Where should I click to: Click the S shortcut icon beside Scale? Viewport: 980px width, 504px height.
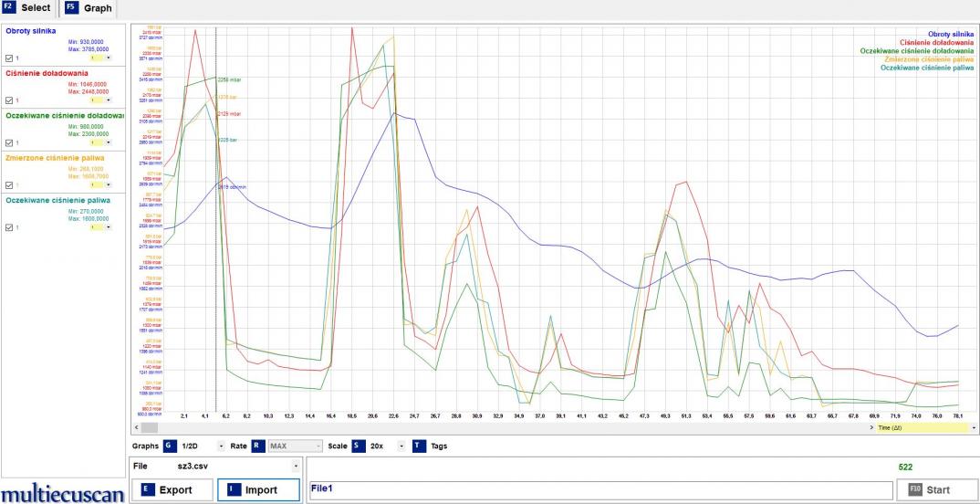point(358,446)
